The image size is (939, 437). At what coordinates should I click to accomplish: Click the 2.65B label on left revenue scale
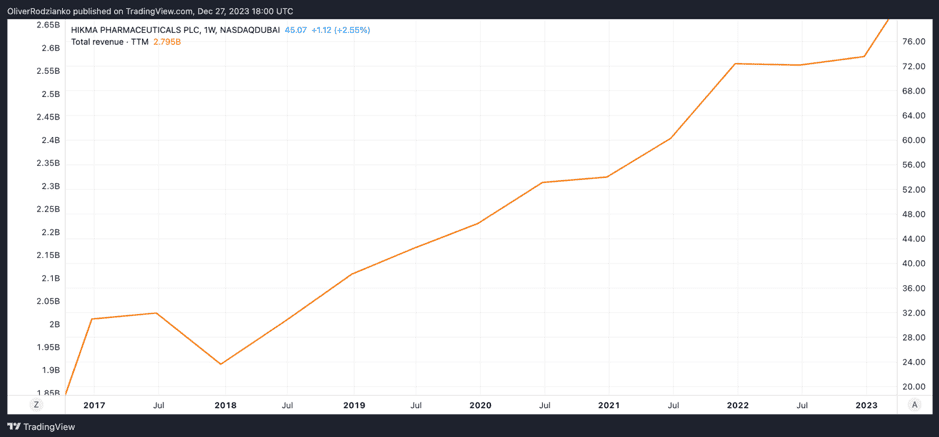click(x=48, y=25)
